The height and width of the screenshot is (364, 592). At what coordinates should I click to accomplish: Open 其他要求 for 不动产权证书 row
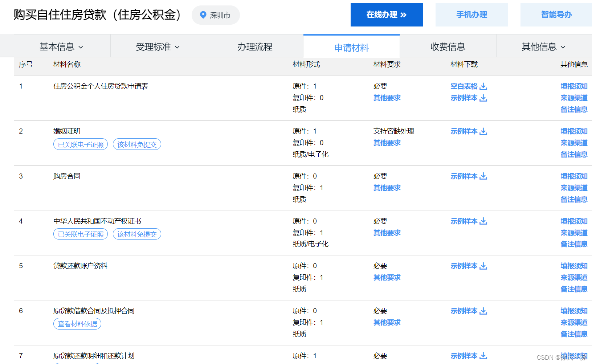[x=387, y=233]
